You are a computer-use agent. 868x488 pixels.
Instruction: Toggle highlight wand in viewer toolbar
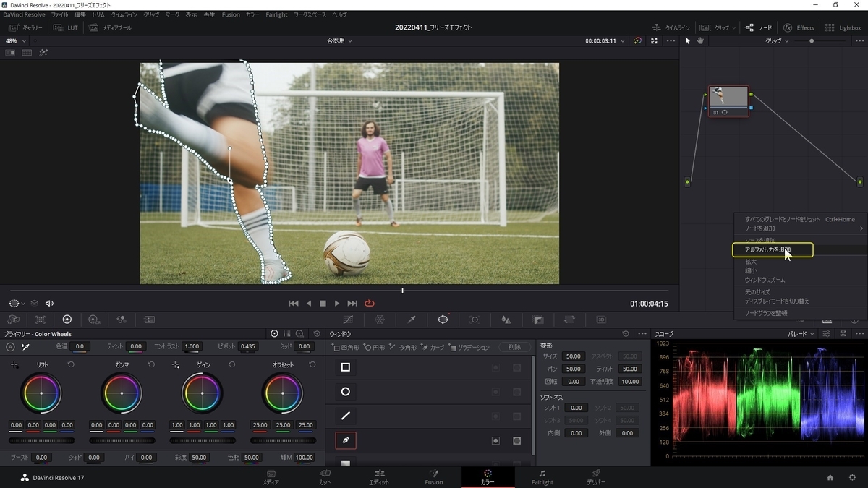(x=43, y=53)
